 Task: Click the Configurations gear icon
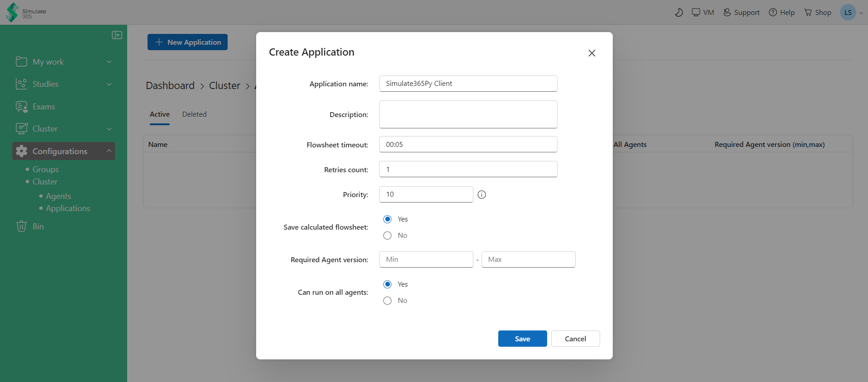pos(21,151)
